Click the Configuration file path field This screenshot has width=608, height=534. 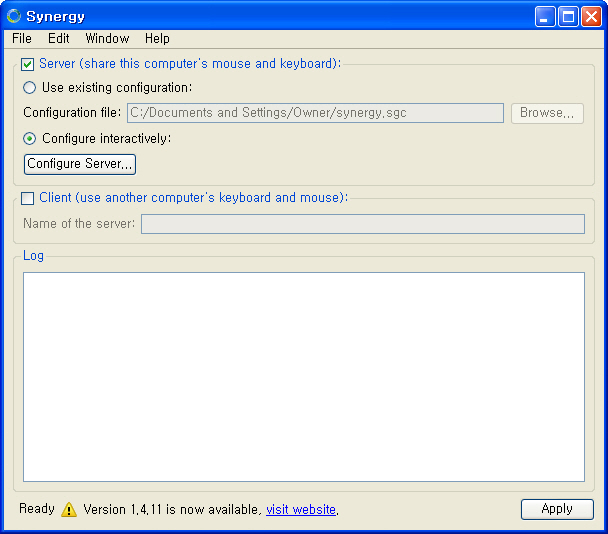[315, 113]
